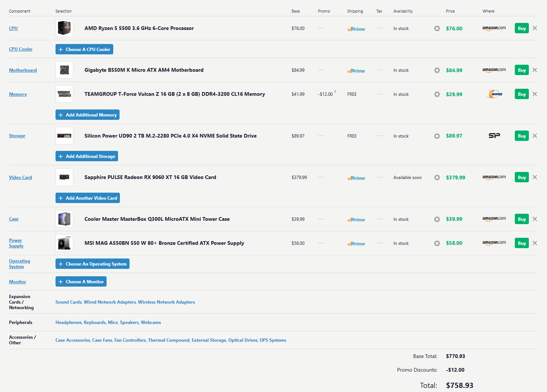Remove the Sapphire PULSE Radeon video card
This screenshot has width=547, height=392.
[x=535, y=177]
